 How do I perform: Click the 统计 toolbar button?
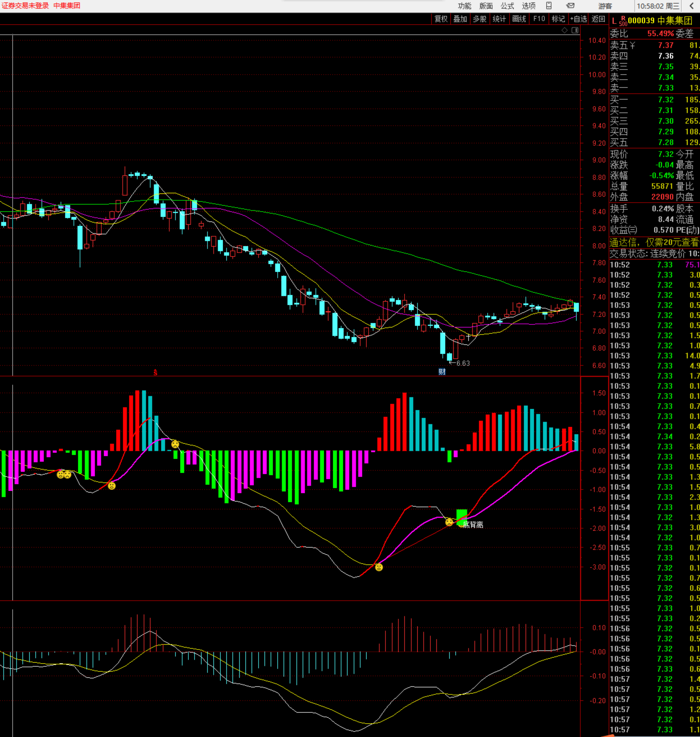point(499,19)
